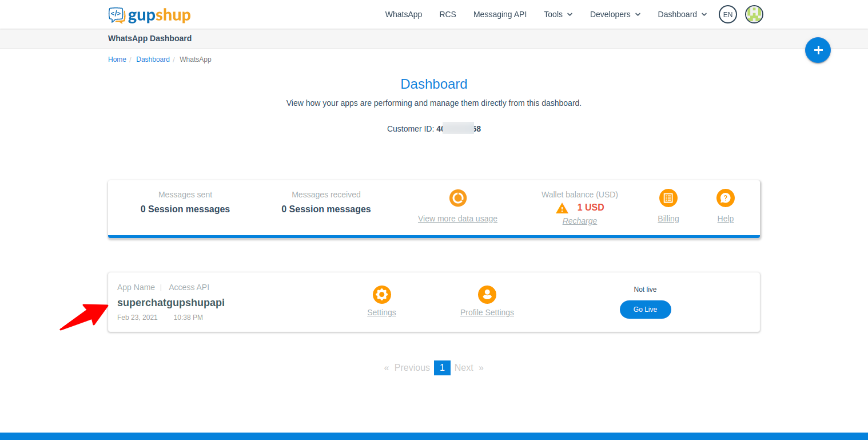Open the user profile avatar
Screen dimensions: 868x440
754,14
